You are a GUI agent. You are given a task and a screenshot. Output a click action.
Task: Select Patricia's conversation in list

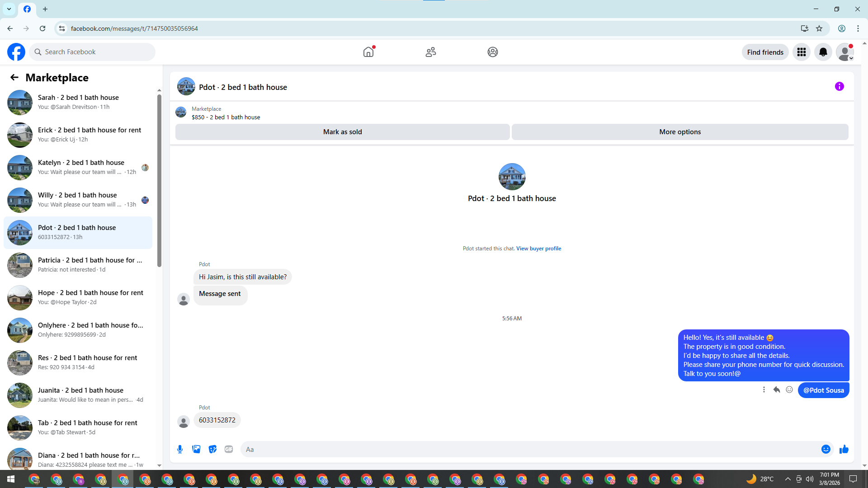(78, 265)
